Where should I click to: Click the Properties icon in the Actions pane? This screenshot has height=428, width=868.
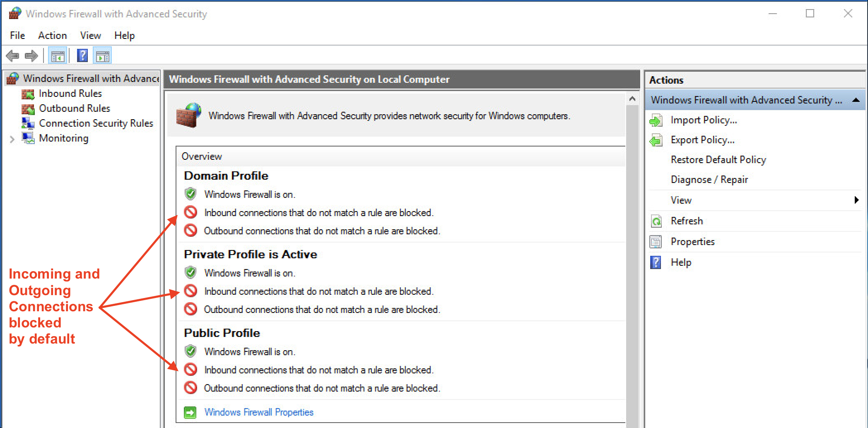click(x=656, y=242)
